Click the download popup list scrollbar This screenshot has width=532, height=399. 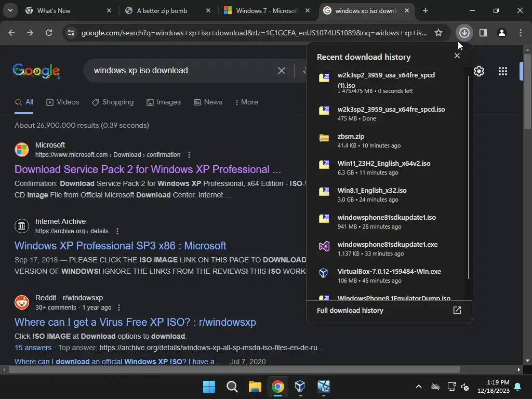469,177
